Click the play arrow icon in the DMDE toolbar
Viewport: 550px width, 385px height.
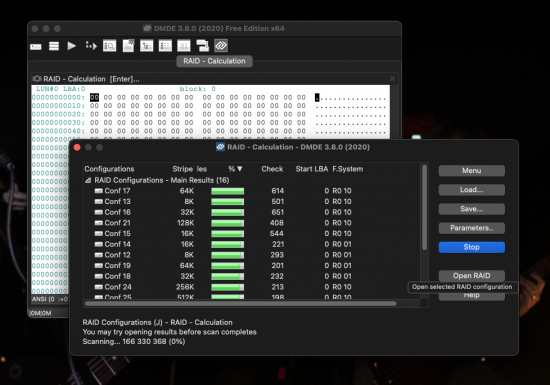tap(72, 46)
